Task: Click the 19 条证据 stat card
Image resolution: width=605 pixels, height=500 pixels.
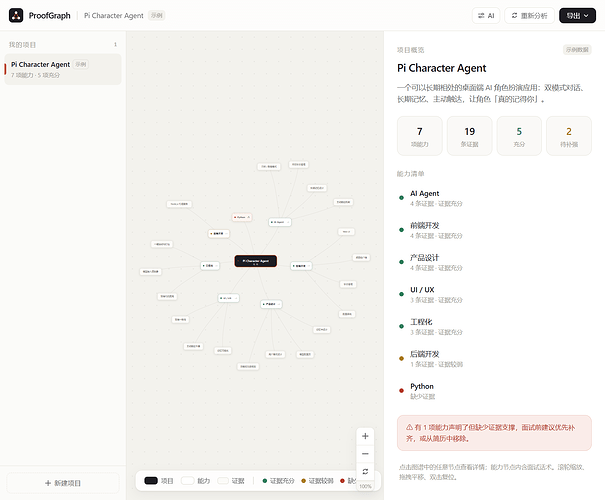Action: click(x=470, y=136)
